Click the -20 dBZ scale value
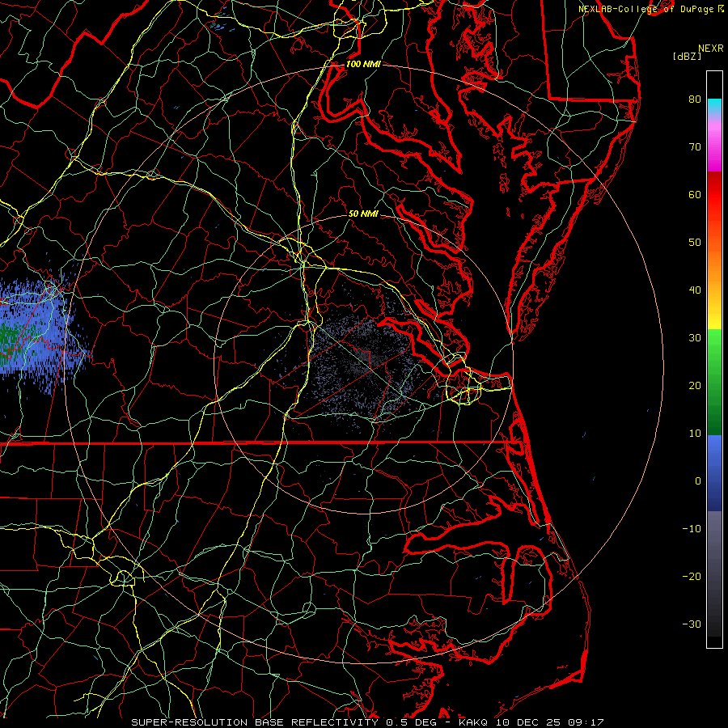 [x=692, y=576]
